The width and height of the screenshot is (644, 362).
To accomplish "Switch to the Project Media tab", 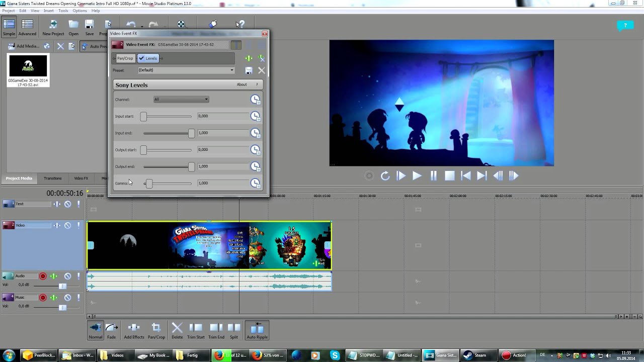I will tap(19, 178).
